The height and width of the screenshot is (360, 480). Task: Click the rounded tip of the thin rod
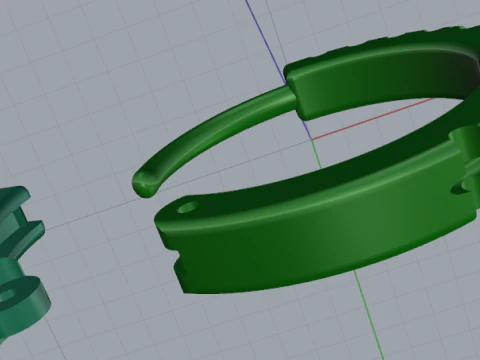(x=144, y=185)
